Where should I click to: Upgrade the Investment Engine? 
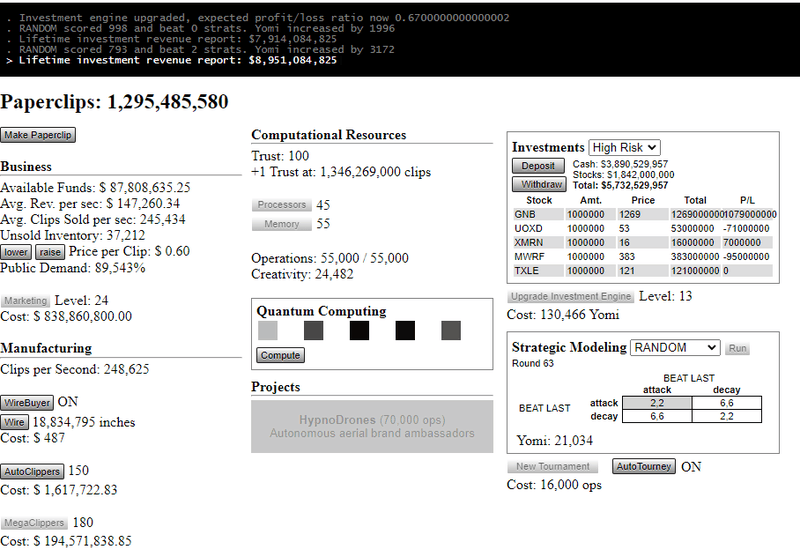coord(571,296)
